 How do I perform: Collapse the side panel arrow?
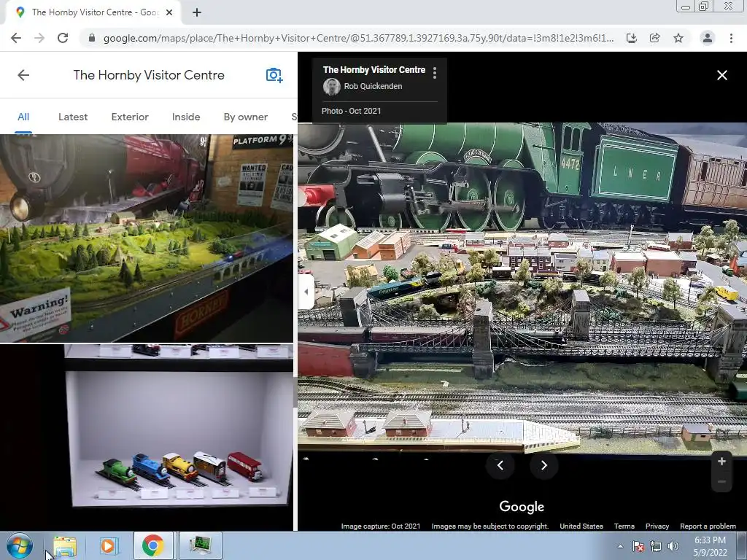[306, 292]
